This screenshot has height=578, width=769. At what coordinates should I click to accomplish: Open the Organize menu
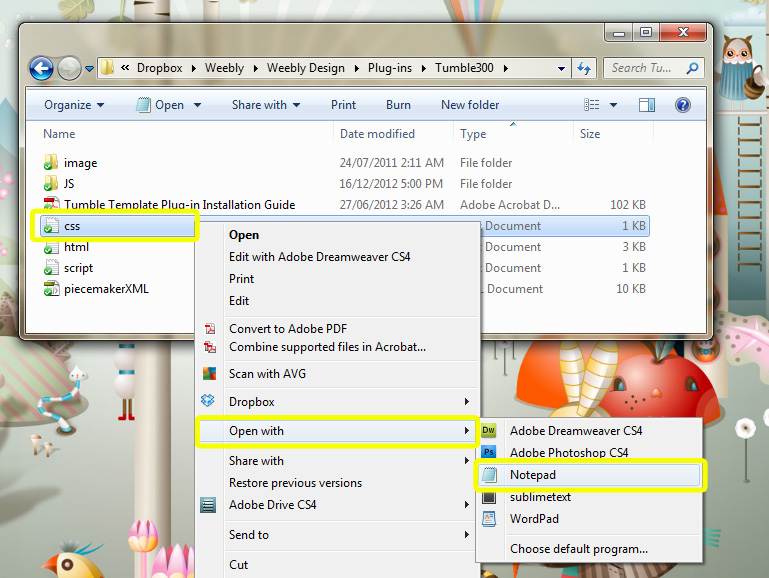[x=74, y=105]
